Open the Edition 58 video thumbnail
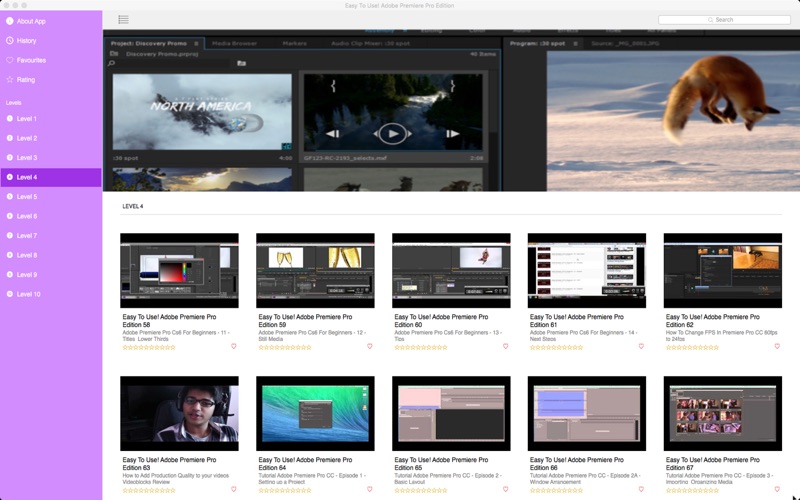Screen dimensions: 800x500 (179, 270)
